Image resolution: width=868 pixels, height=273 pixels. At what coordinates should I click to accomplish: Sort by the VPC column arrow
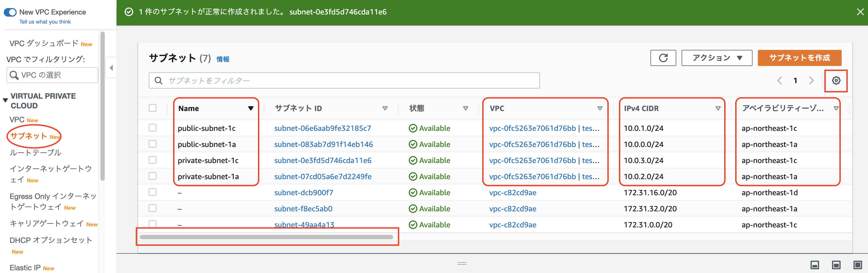pyautogui.click(x=600, y=108)
